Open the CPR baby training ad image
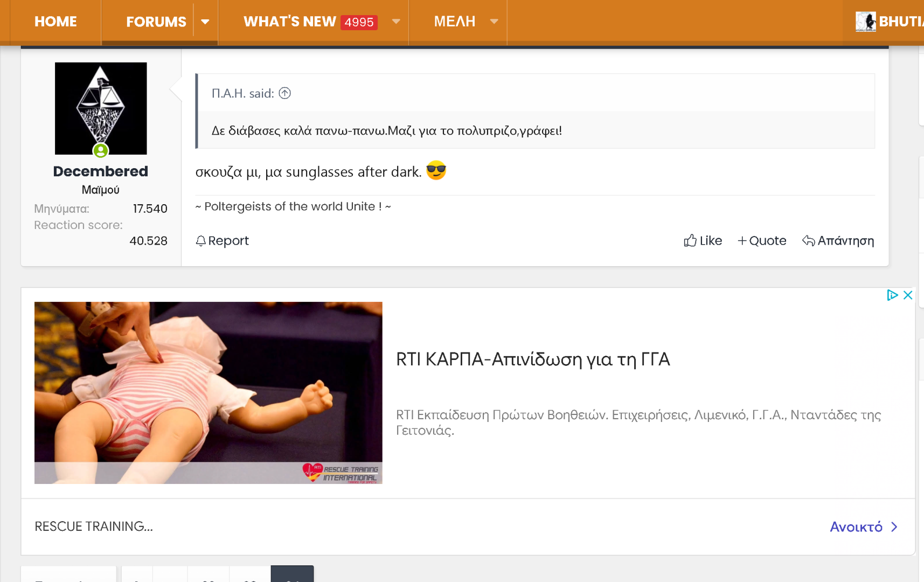This screenshot has width=924, height=582. pyautogui.click(x=209, y=393)
